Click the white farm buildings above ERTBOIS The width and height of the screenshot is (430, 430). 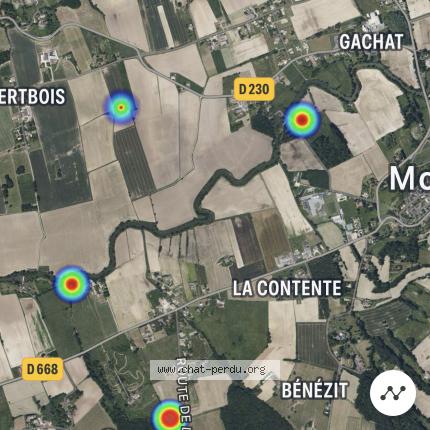pos(49,57)
